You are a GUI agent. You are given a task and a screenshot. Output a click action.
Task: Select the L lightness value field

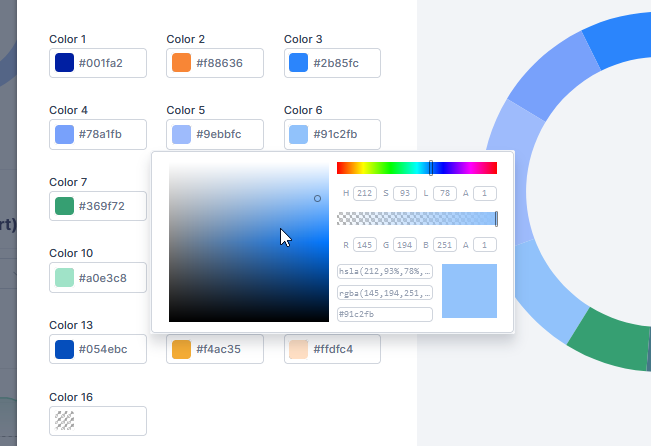tap(445, 193)
